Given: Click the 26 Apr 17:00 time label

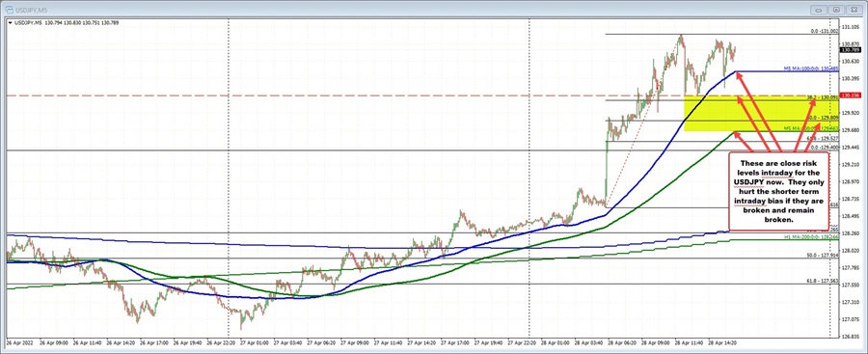Looking at the screenshot, I should [x=154, y=343].
